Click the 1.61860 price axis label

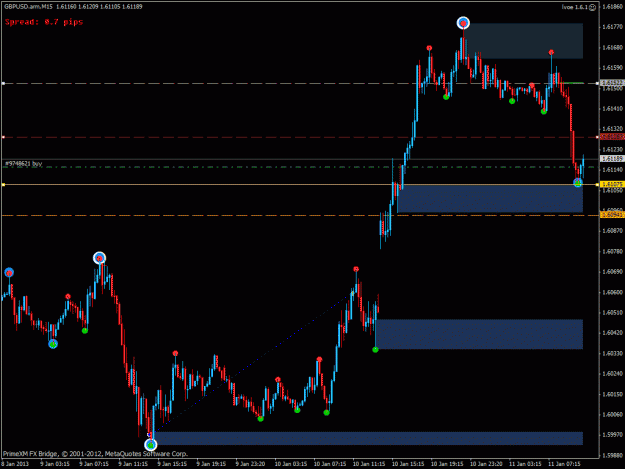tap(612, 6)
